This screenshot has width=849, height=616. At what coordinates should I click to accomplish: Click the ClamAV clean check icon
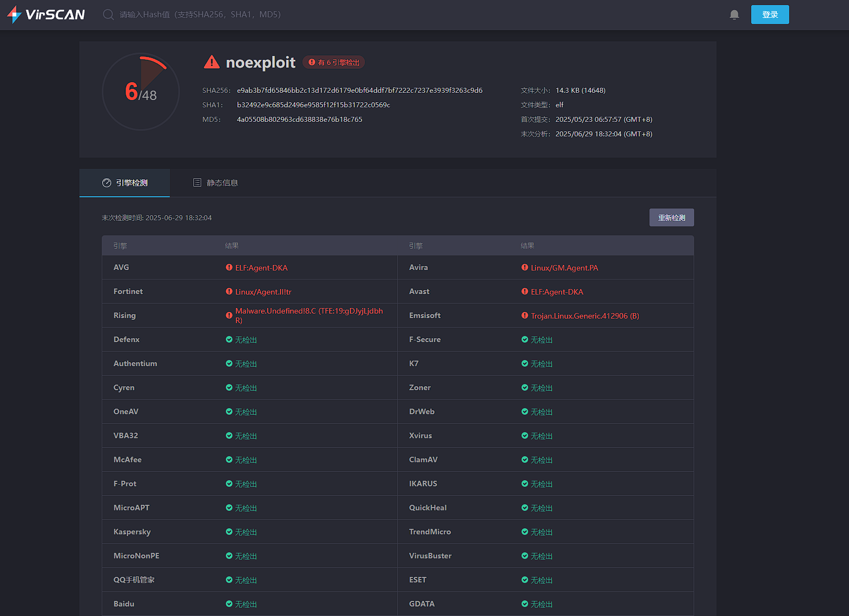[x=525, y=460]
